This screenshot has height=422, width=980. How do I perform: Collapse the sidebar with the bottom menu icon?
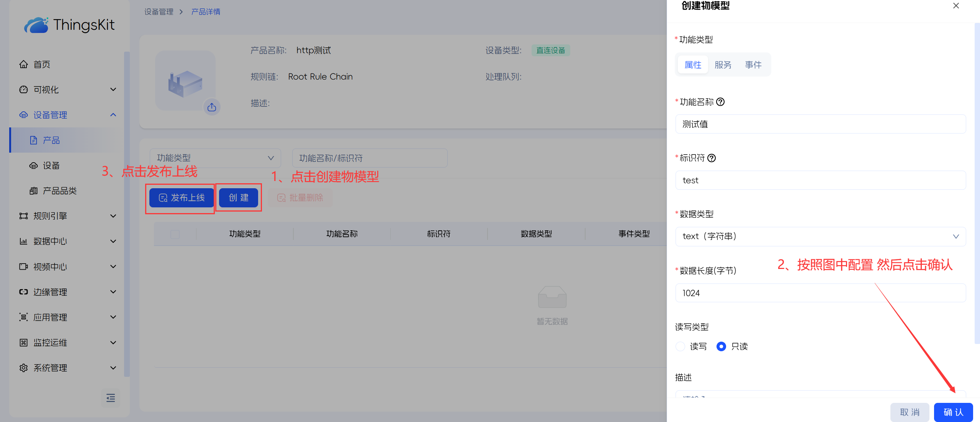click(111, 398)
